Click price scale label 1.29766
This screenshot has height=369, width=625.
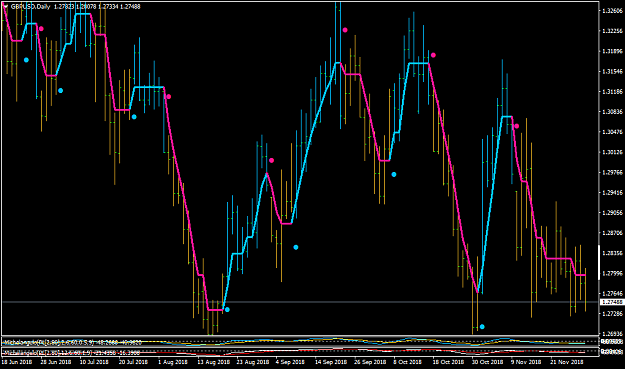point(612,173)
